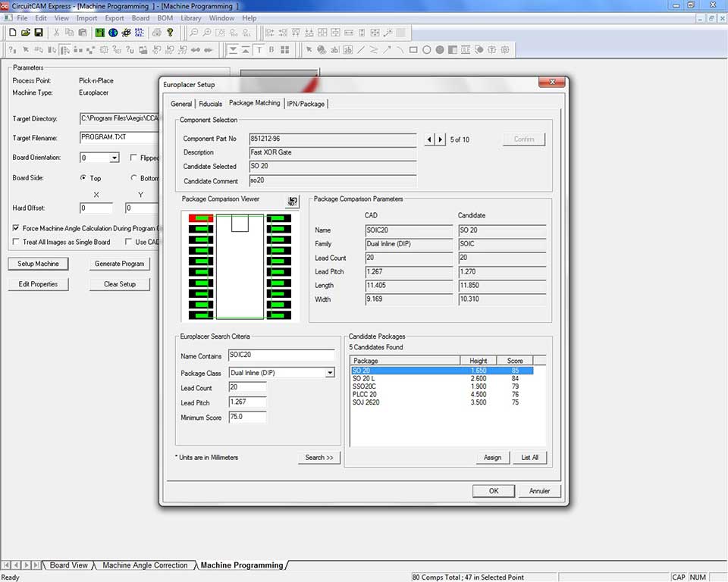Go to previous component with left arrow
This screenshot has height=582, width=728.
(430, 139)
